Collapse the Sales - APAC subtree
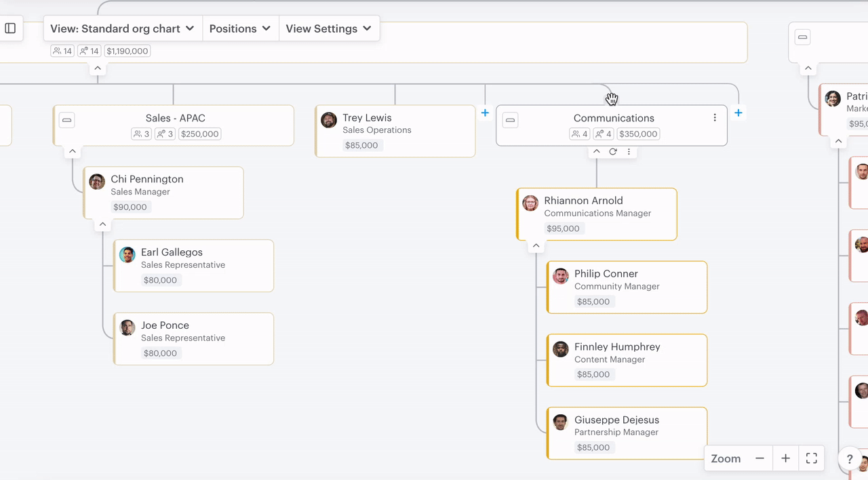 point(72,151)
